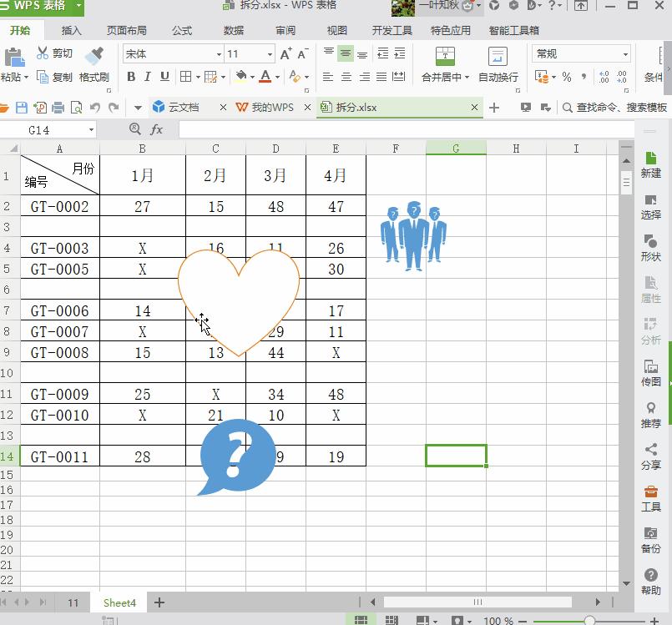This screenshot has height=625, width=672.
Task: Click the Merge and Center (合并居中) button
Action: click(x=445, y=66)
